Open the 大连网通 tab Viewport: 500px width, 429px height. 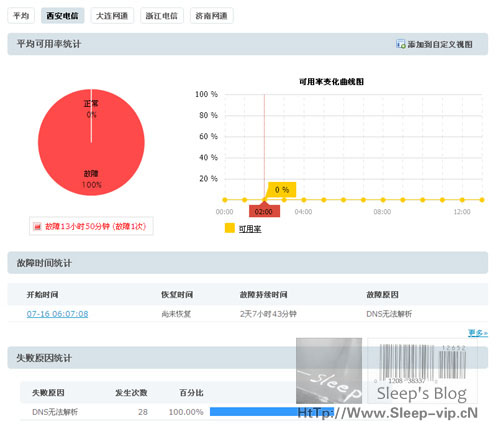coord(112,16)
